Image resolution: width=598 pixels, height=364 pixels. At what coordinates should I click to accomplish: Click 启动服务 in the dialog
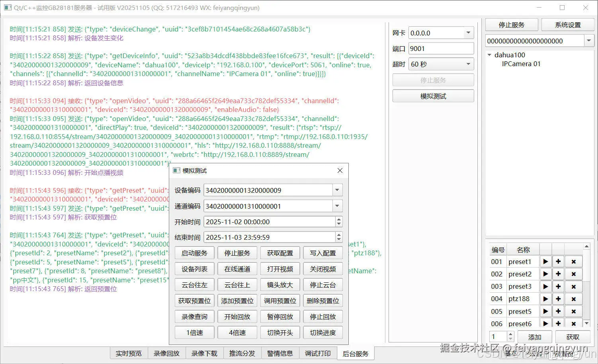click(x=194, y=253)
